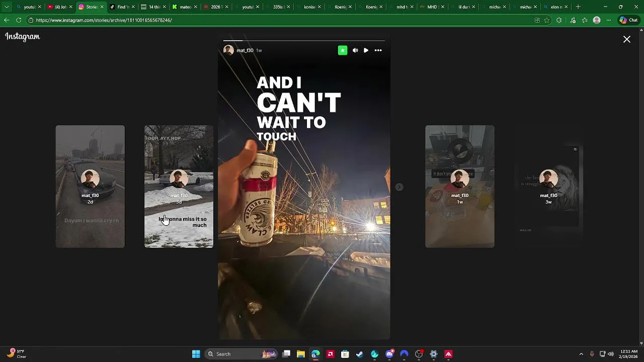644x362 pixels.
Task: Click the Instagram logo
Action: click(23, 37)
